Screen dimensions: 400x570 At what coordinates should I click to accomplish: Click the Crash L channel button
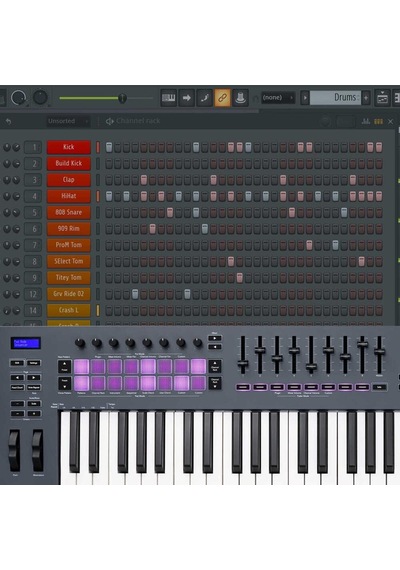[69, 311]
